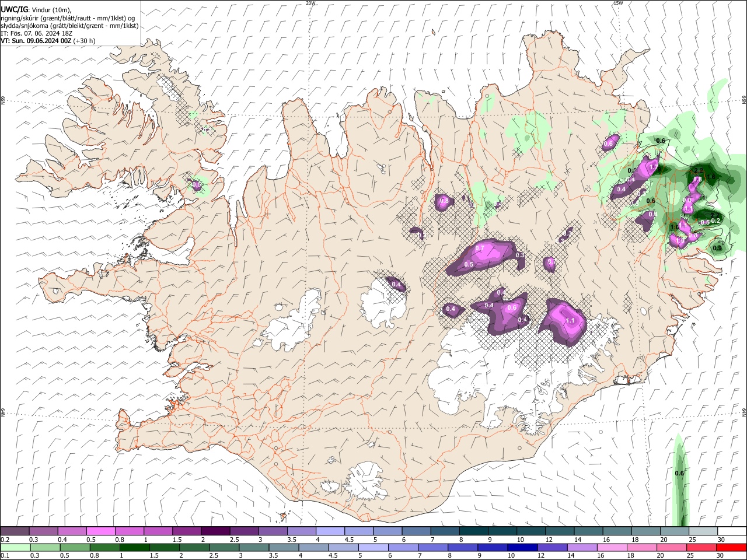Click the '64N' latitude label on right edge
The width and height of the screenshot is (747, 560).
tap(744, 412)
